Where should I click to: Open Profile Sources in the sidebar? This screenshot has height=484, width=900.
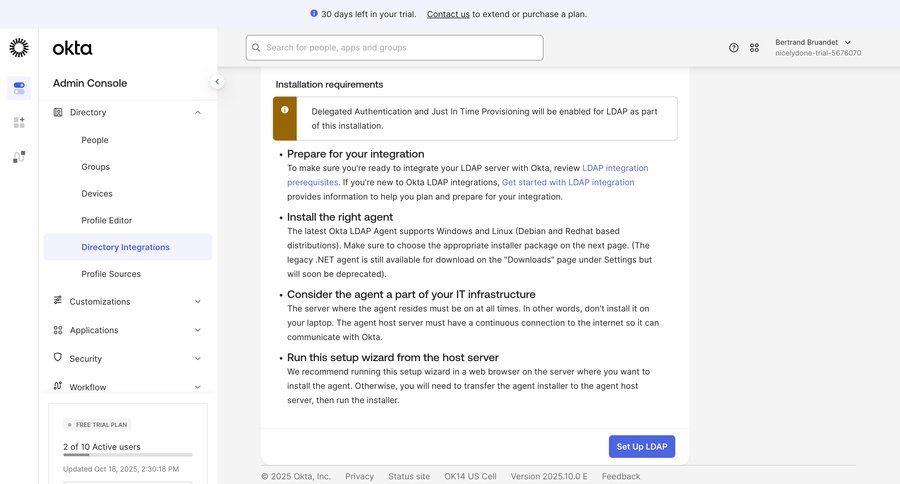tap(111, 274)
